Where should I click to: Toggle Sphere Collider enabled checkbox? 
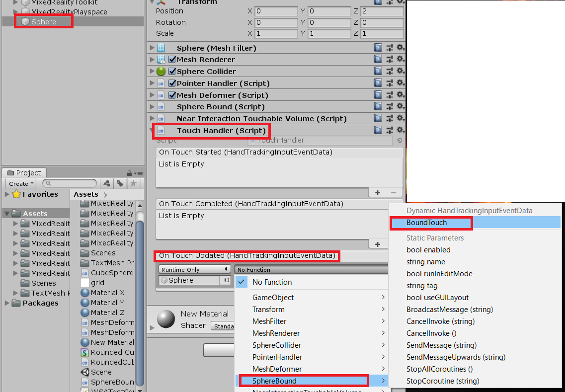pyautogui.click(x=172, y=71)
